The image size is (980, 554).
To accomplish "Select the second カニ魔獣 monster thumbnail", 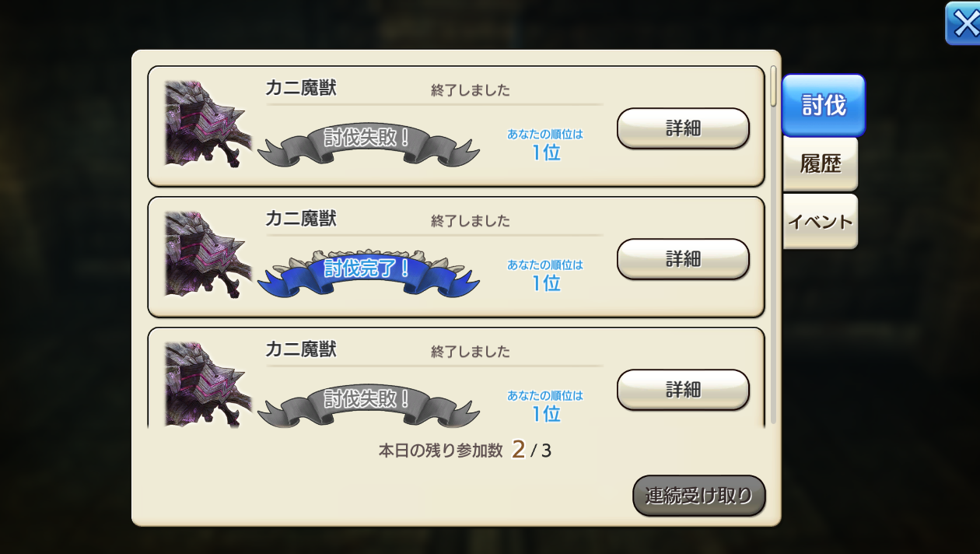I will (208, 254).
